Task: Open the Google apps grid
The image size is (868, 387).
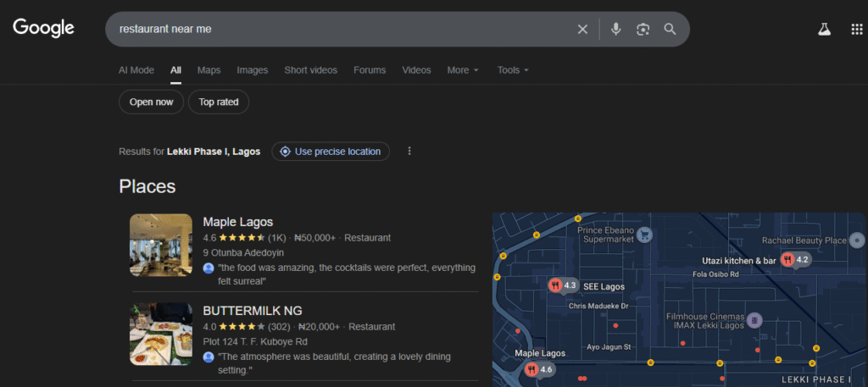Action: (856, 29)
